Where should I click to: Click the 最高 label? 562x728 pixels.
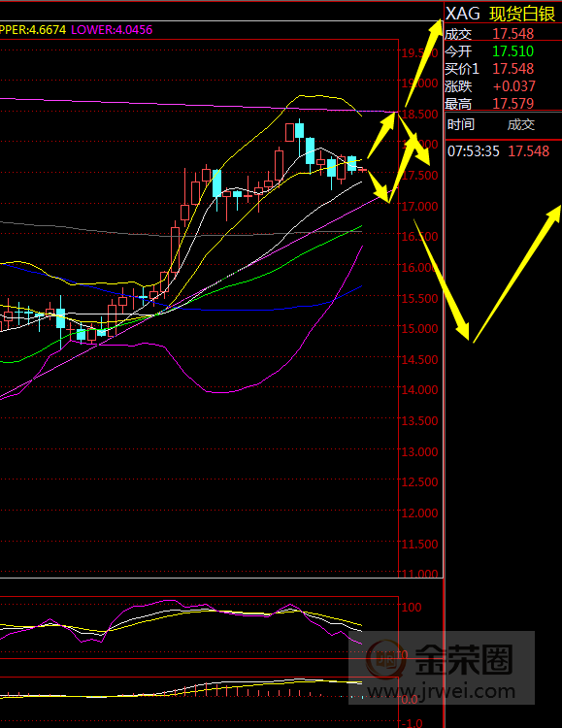[x=458, y=103]
